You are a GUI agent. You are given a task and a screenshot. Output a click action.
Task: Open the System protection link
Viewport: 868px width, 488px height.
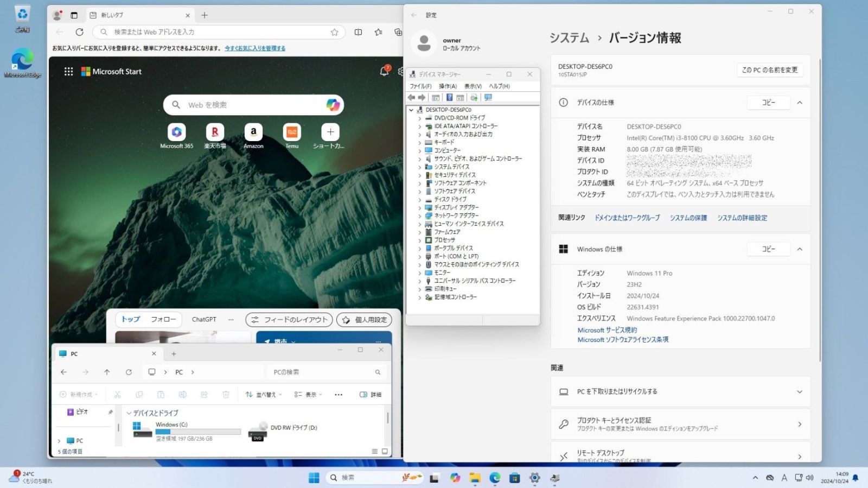tap(688, 218)
